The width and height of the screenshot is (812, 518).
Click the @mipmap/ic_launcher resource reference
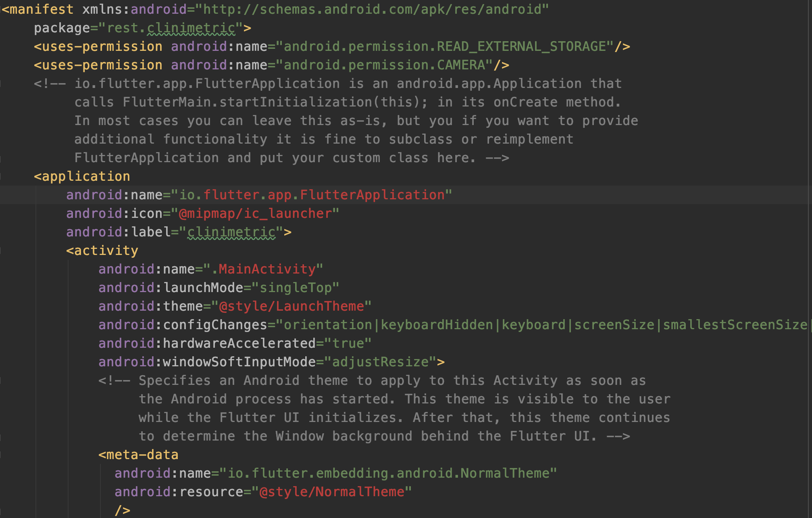(x=255, y=214)
